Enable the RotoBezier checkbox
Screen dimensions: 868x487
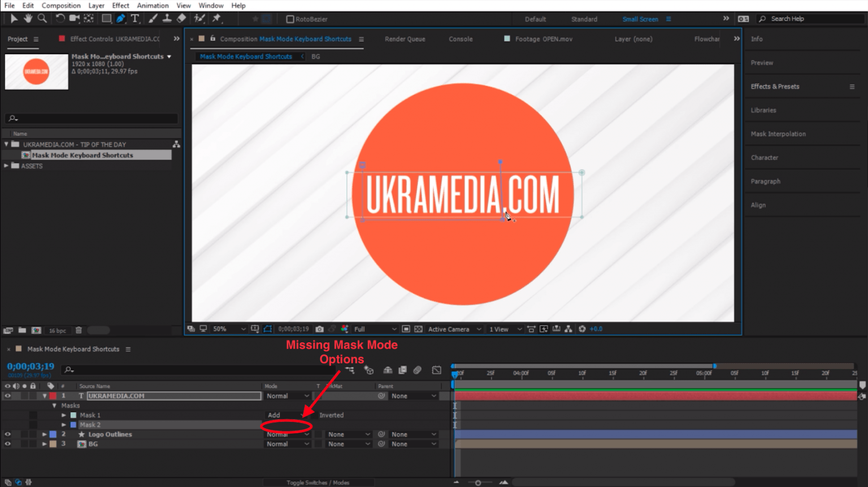[290, 19]
